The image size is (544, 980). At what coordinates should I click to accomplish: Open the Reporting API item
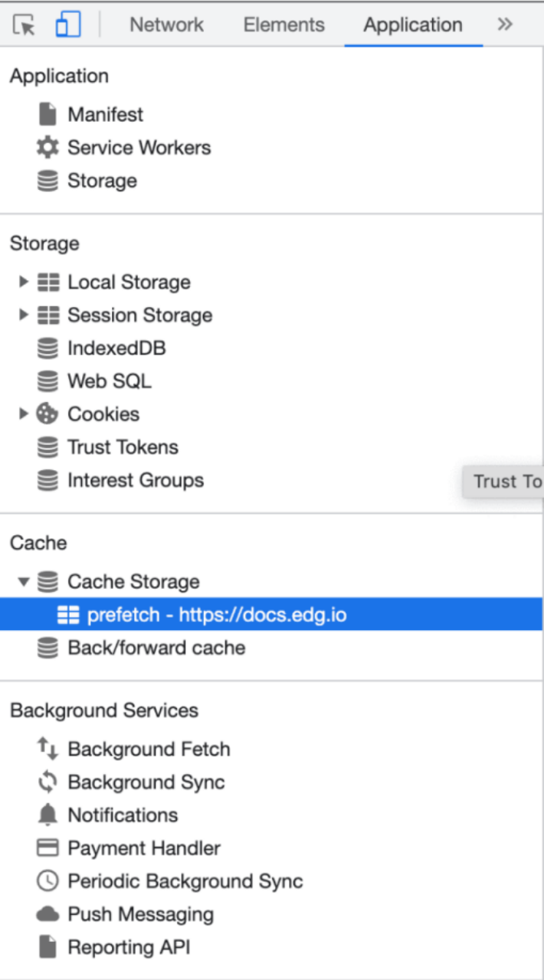click(129, 947)
